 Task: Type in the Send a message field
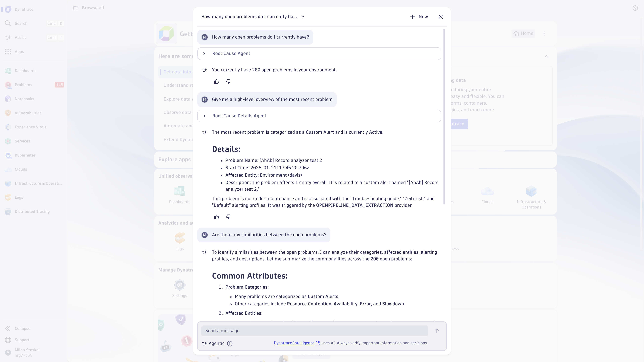coord(314,331)
